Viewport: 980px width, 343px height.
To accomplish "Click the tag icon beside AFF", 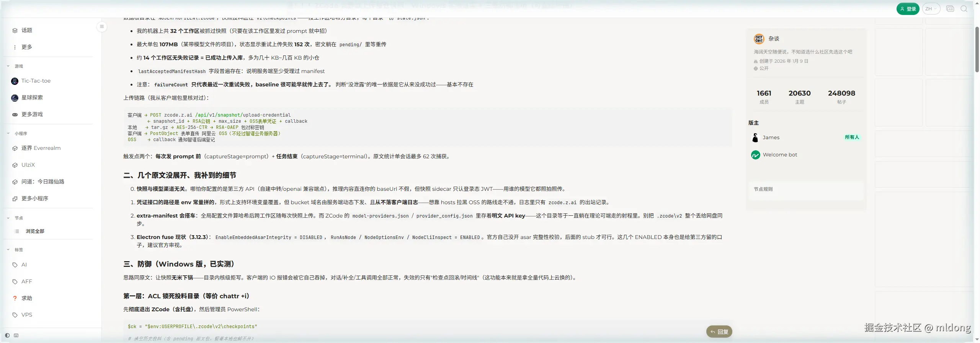I will [x=15, y=282].
